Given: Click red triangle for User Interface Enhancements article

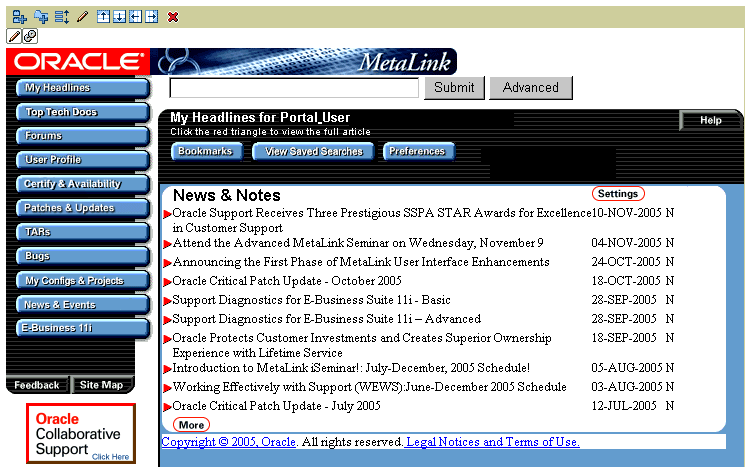Looking at the screenshot, I should coord(167,263).
